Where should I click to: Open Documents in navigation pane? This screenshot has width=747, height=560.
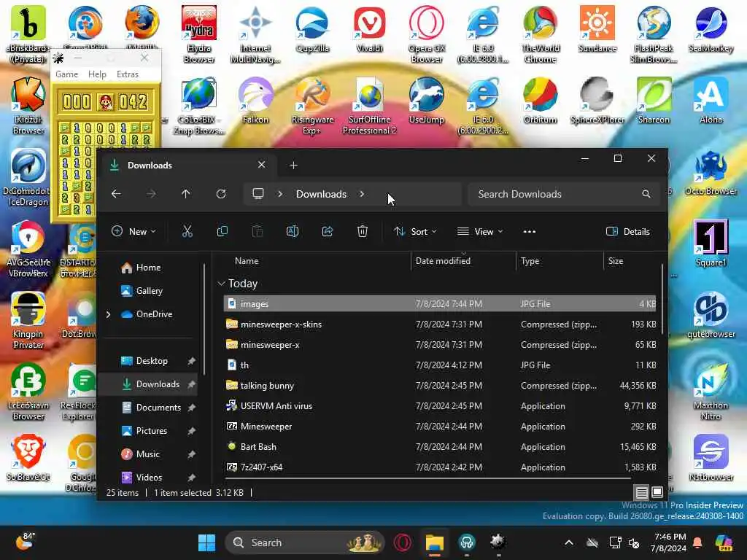tap(158, 408)
